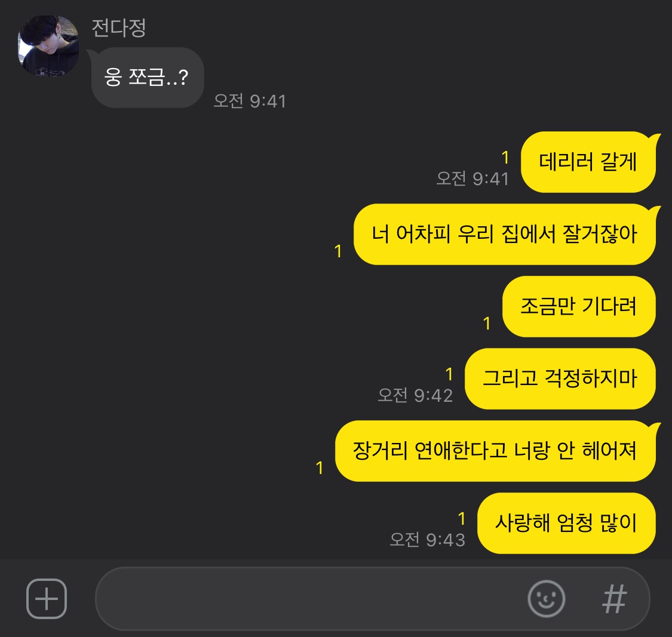Tap the last message 사랑해 엄청 많이
672x637 pixels.
(566, 523)
